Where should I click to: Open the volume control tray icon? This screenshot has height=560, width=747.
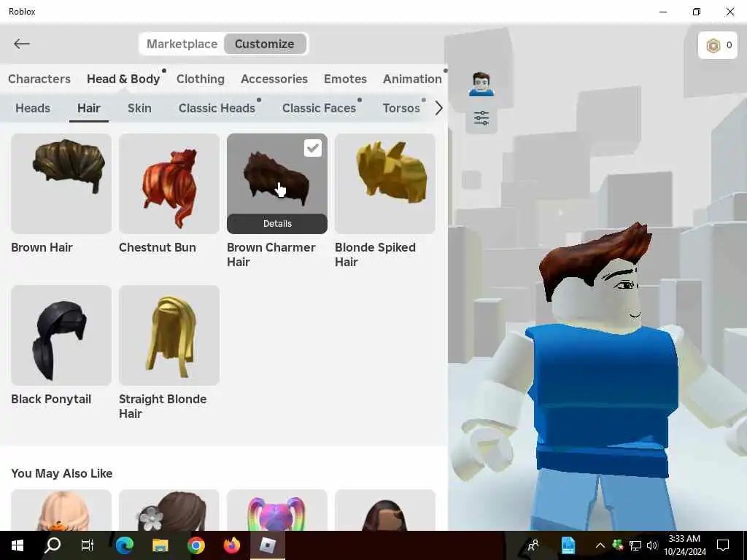coord(651,545)
